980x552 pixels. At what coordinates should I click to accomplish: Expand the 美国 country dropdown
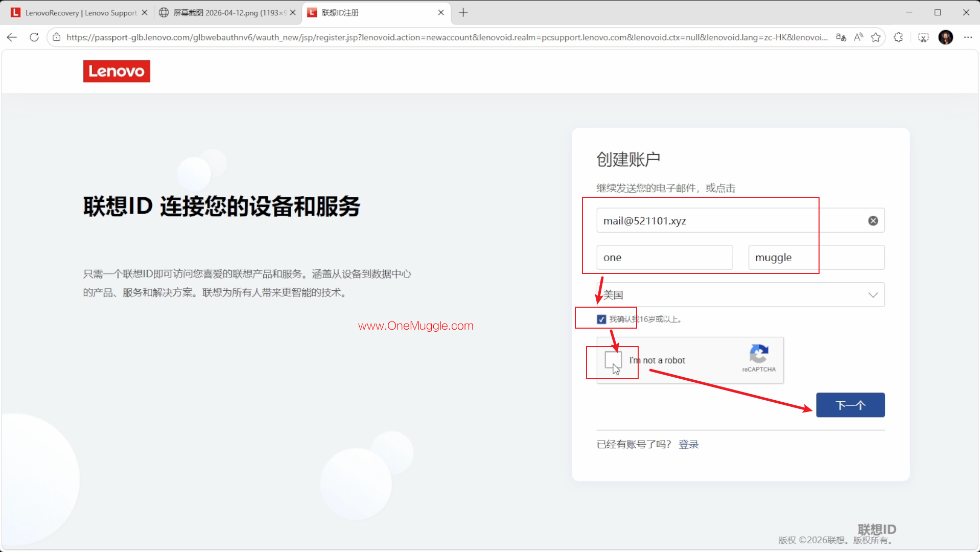pyautogui.click(x=740, y=295)
